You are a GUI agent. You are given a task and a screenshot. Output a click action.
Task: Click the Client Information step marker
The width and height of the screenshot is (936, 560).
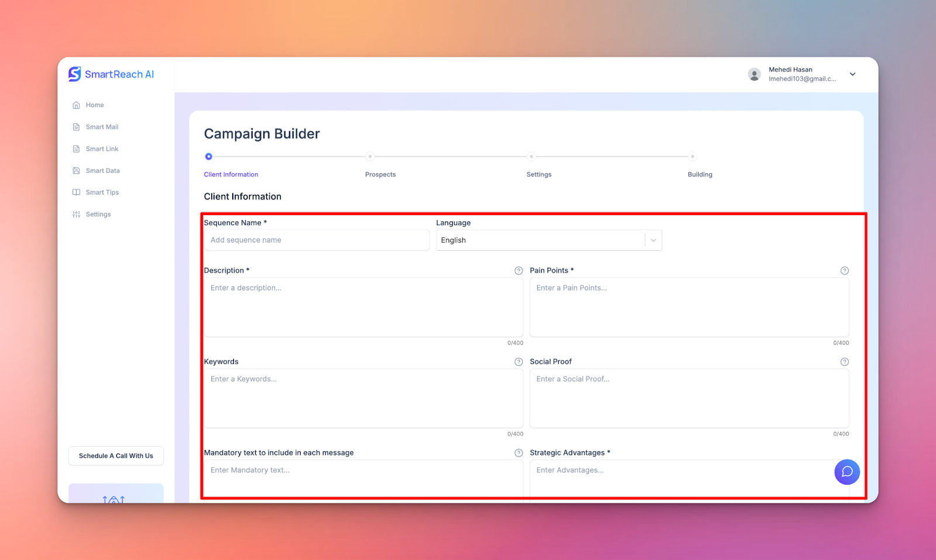tap(209, 157)
